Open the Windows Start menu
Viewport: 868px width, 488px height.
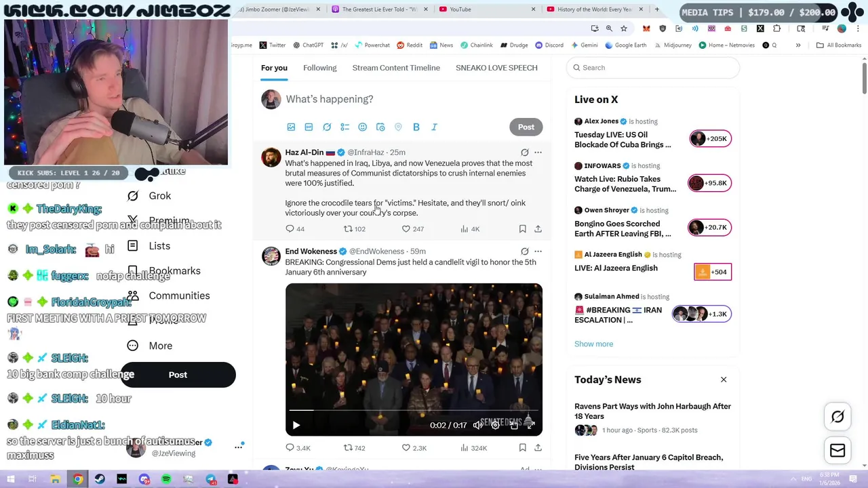[11, 479]
